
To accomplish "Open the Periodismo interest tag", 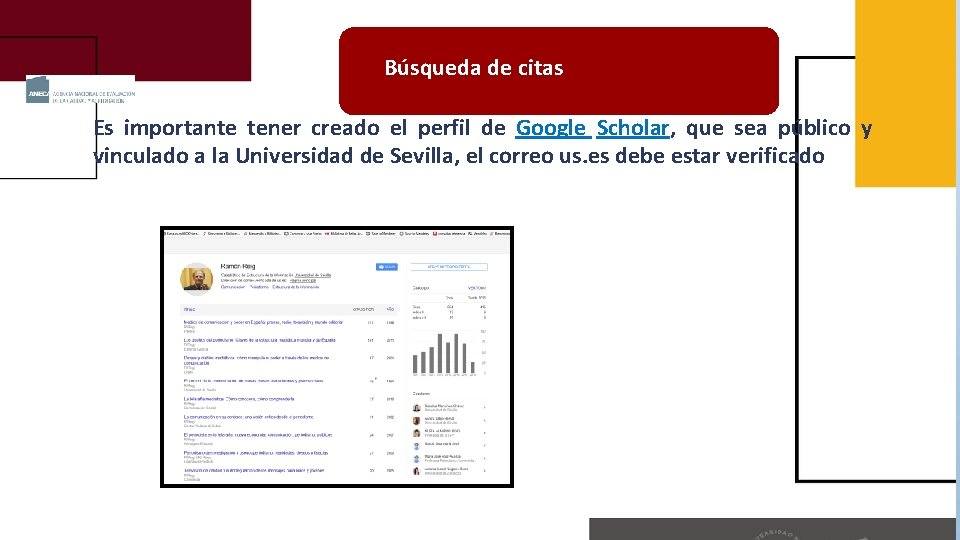I will point(259,287).
